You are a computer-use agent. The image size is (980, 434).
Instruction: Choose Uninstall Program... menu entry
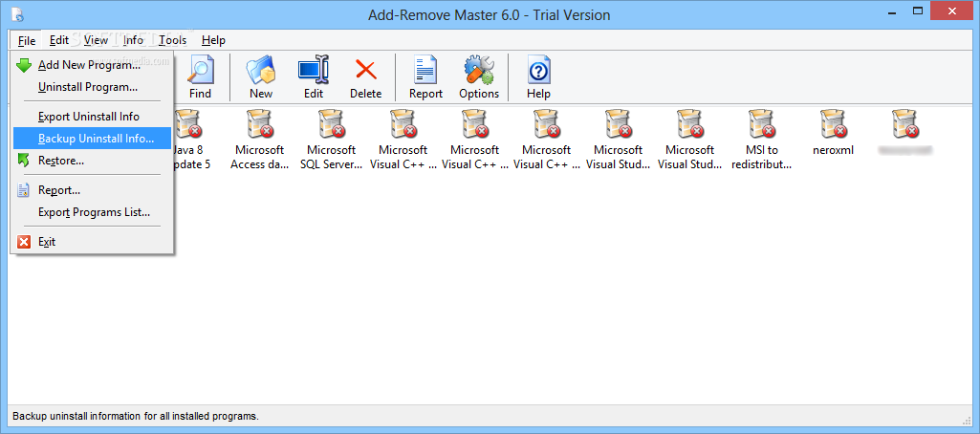click(x=91, y=87)
